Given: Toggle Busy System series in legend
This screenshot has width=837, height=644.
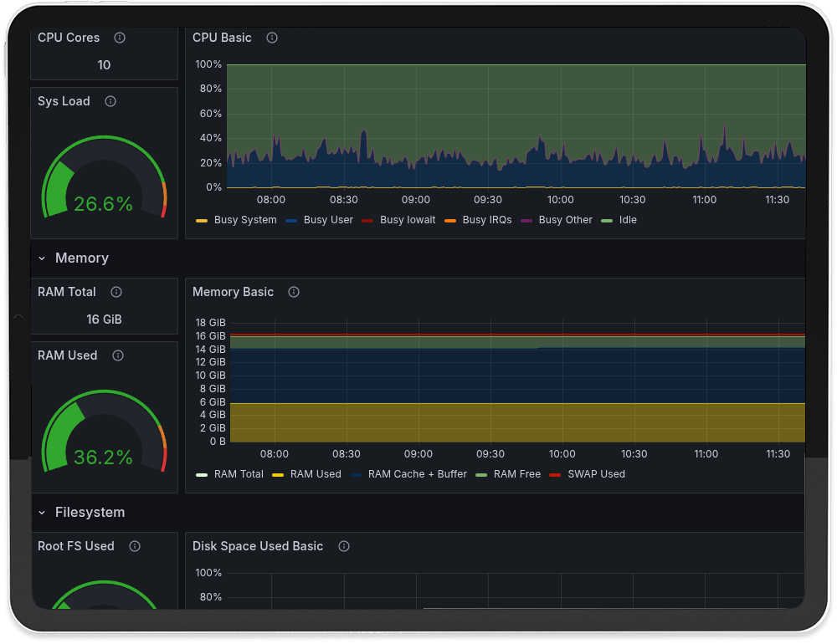Looking at the screenshot, I should (245, 220).
